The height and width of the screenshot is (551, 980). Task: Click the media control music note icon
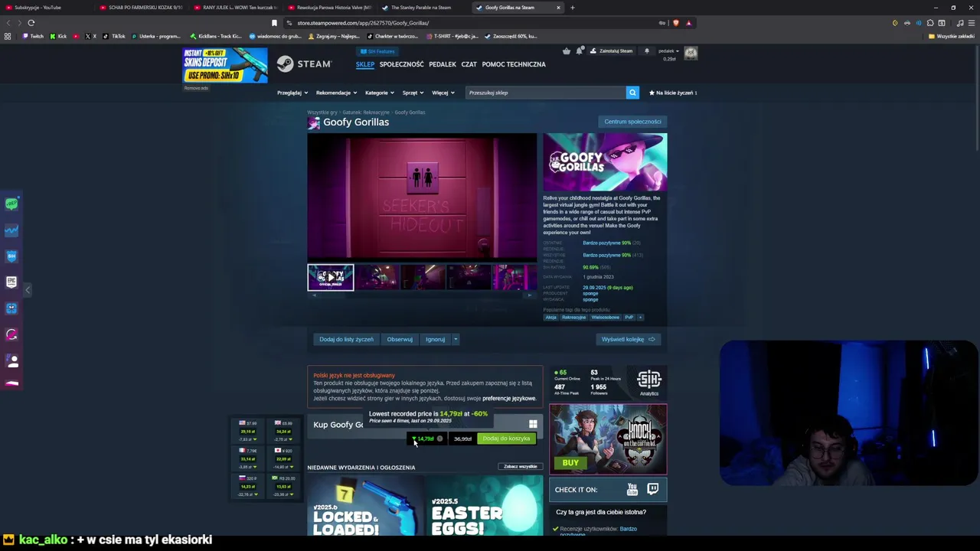point(960,23)
